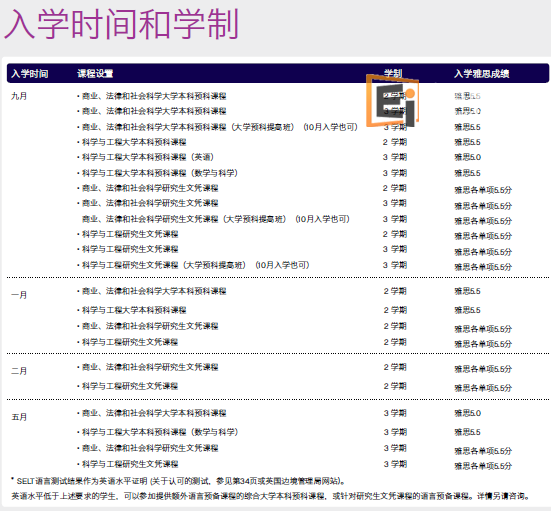Select 科学与工程研究生文凭课程（大学预科提高班）row
Image resolution: width=551 pixels, height=511 pixels.
click(x=193, y=265)
